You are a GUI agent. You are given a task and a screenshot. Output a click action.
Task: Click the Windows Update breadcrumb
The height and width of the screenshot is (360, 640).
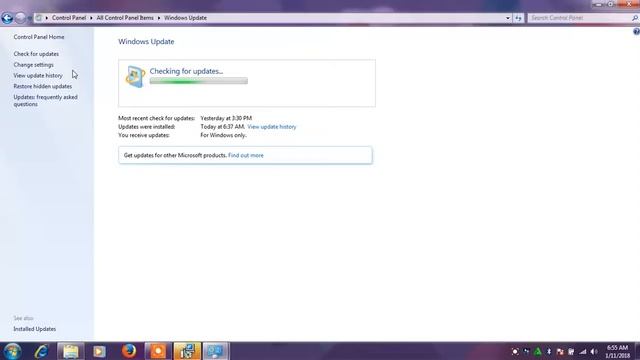pos(185,18)
